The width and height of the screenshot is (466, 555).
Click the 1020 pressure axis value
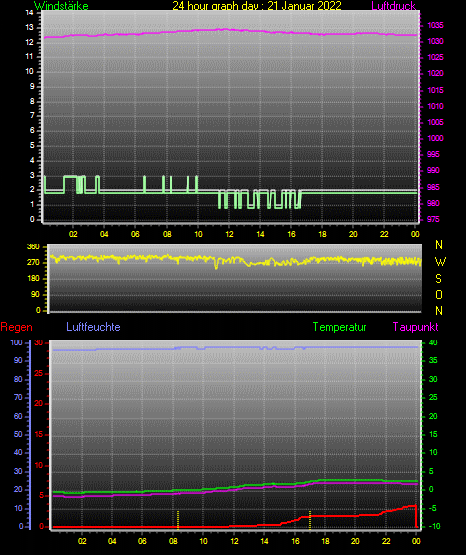click(x=436, y=74)
